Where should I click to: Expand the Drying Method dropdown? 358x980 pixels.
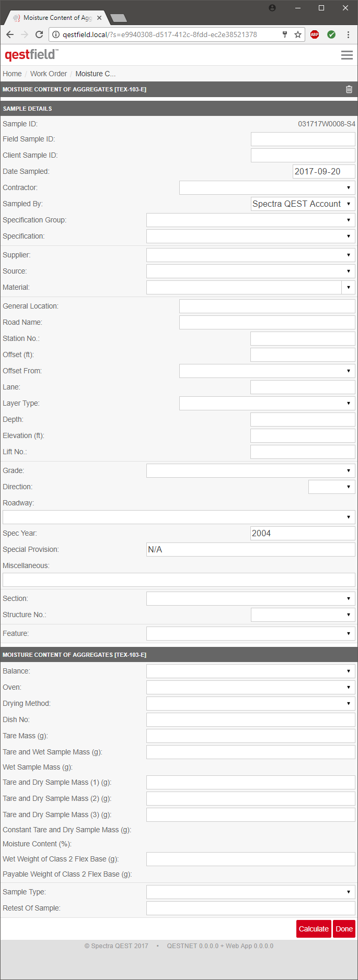tap(250, 704)
